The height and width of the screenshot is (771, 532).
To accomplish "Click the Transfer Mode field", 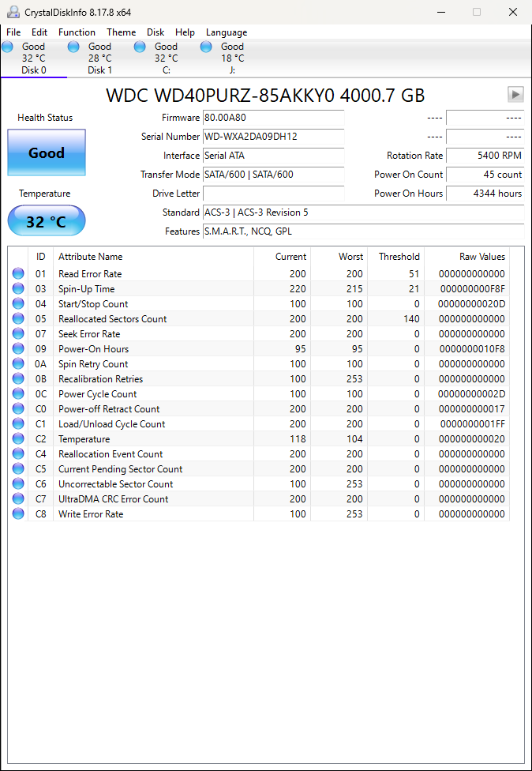I will (x=274, y=175).
